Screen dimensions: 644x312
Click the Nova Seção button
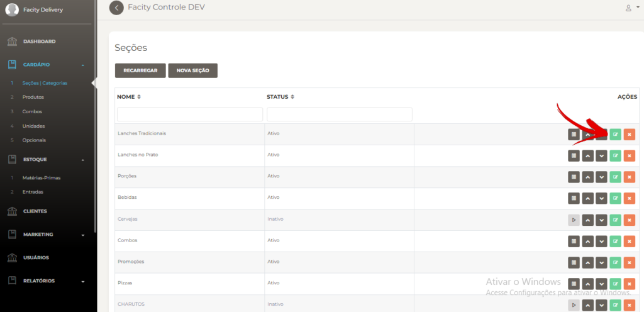[x=192, y=70]
